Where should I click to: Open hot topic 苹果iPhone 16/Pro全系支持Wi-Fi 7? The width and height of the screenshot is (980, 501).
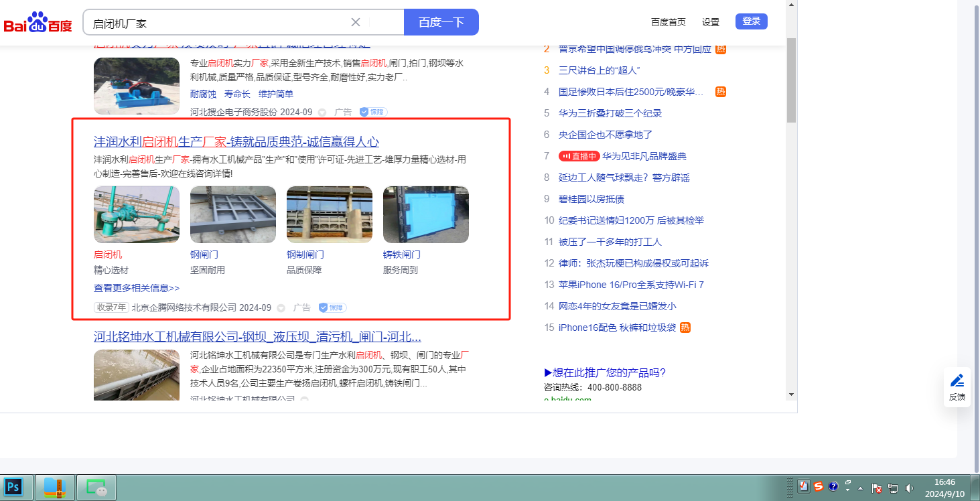point(631,285)
